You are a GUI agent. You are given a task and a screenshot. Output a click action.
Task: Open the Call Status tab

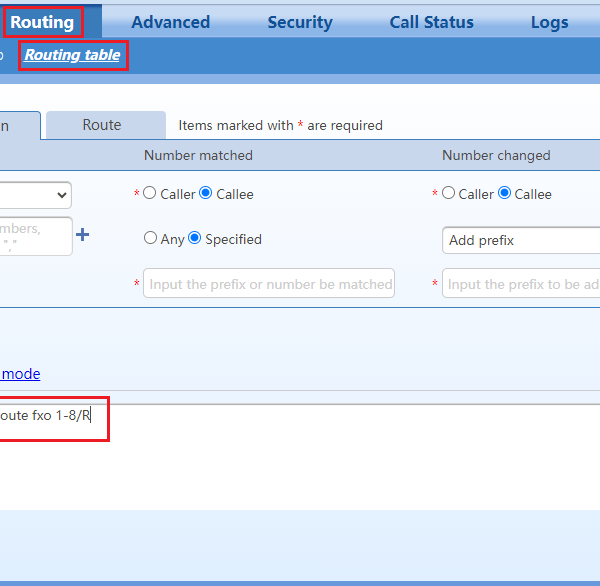click(431, 22)
